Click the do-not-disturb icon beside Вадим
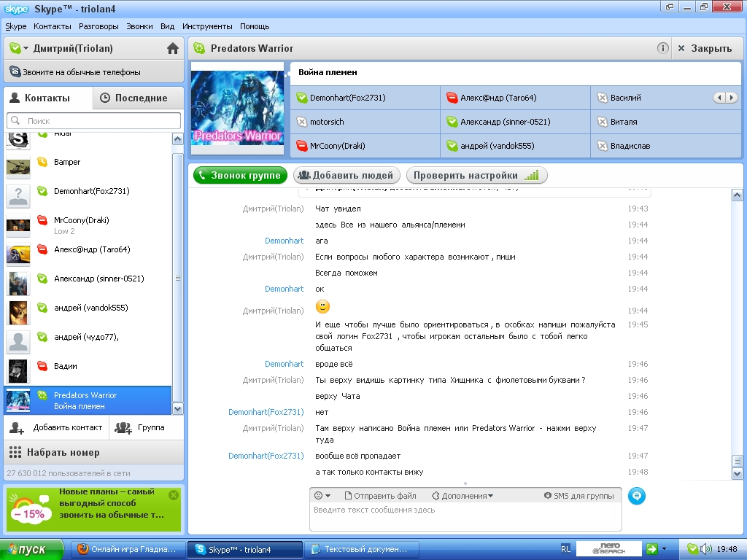This screenshot has width=747, height=560. (42, 366)
